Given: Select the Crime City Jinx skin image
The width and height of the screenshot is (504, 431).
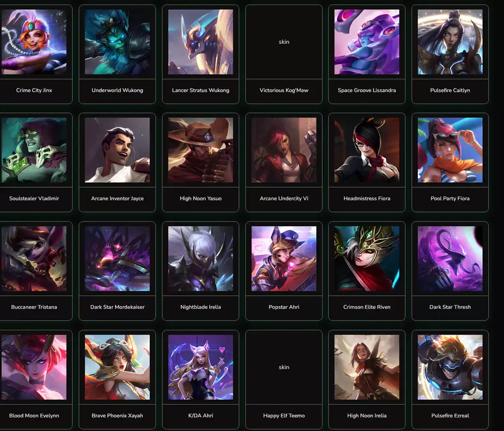Looking at the screenshot, I should (34, 42).
